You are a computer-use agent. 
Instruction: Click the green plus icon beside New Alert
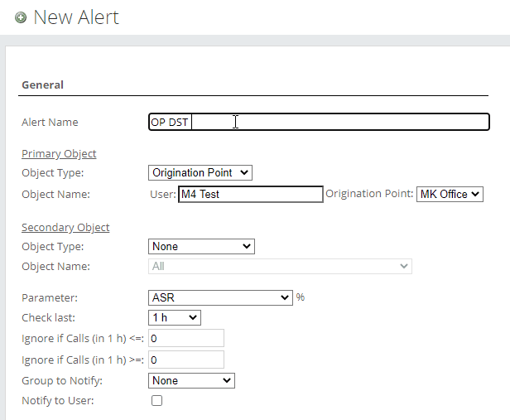[x=21, y=17]
